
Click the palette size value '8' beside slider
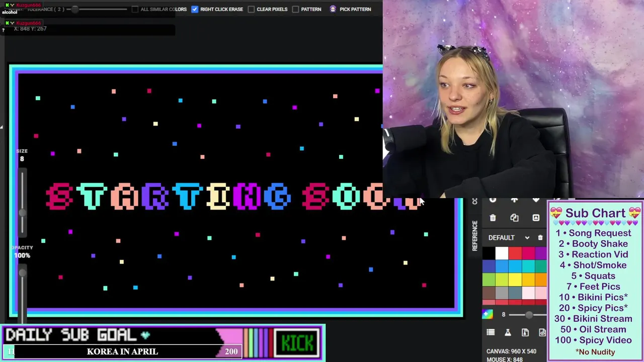tap(504, 315)
